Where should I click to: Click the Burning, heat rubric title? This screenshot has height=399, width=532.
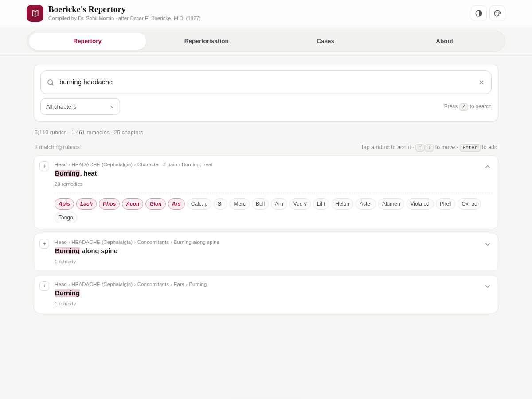[76, 173]
